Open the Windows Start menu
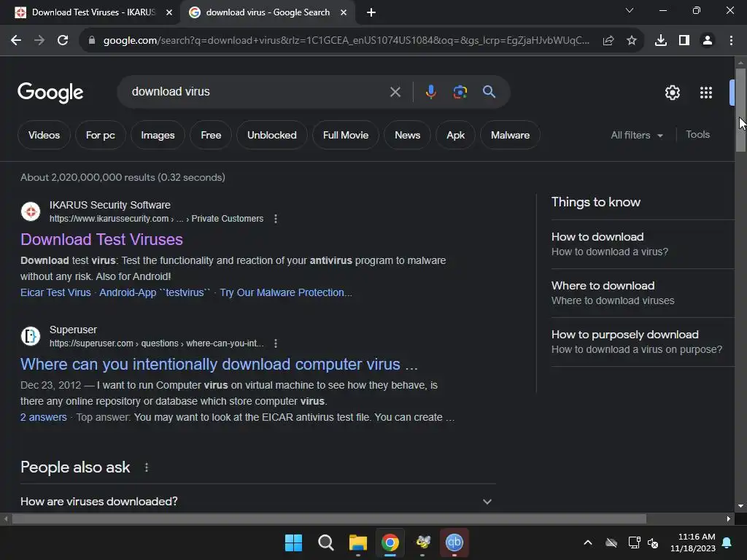Image resolution: width=747 pixels, height=560 pixels. pos(293,542)
